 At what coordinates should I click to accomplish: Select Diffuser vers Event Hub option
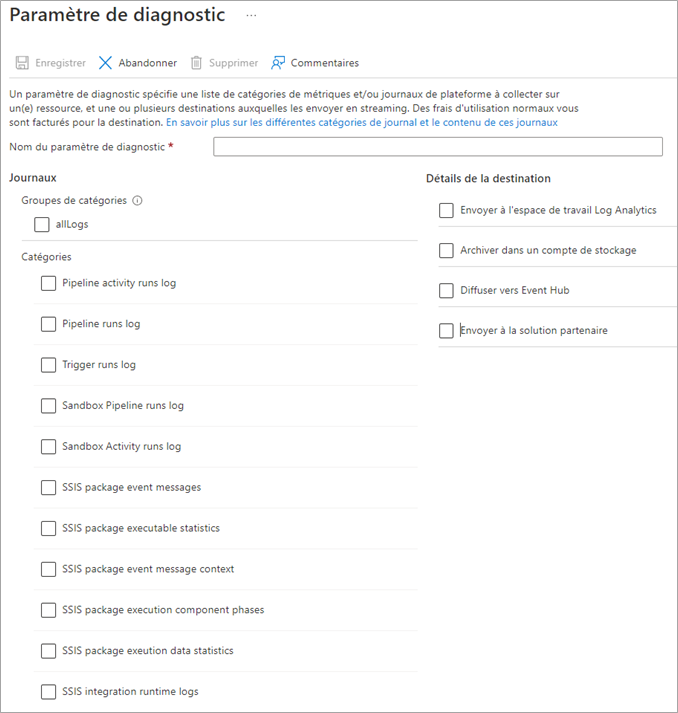446,291
